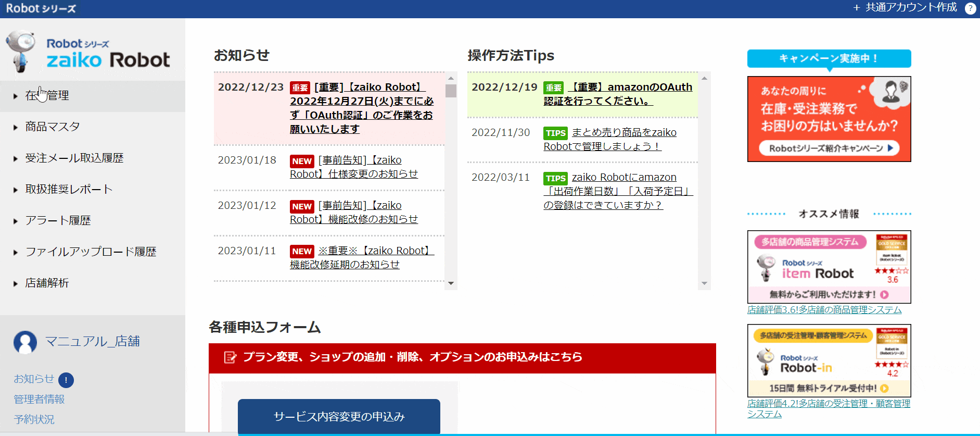This screenshot has width=980, height=436.
Task: Expand the 商品マスタ menu
Action: tap(93, 127)
